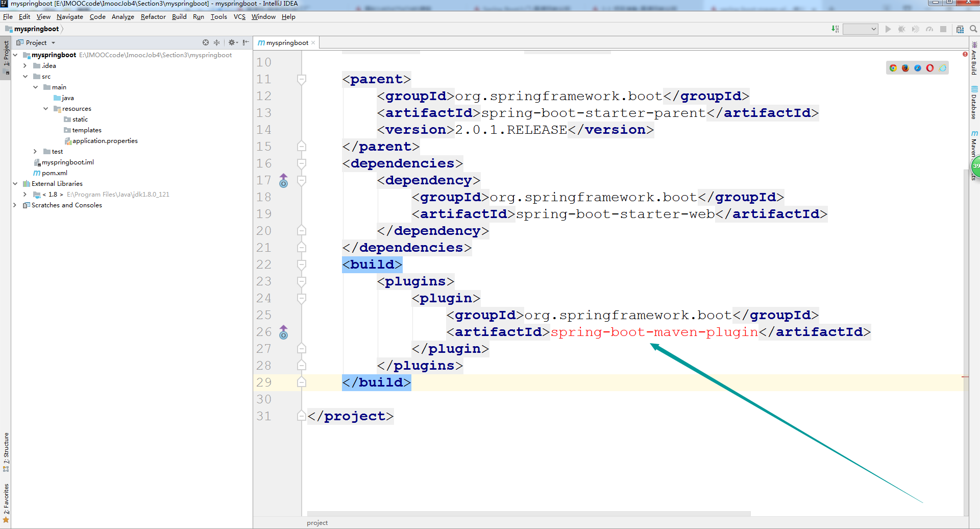The height and width of the screenshot is (529, 980).
Task: Close the myspringboot editor tab
Action: click(x=313, y=43)
